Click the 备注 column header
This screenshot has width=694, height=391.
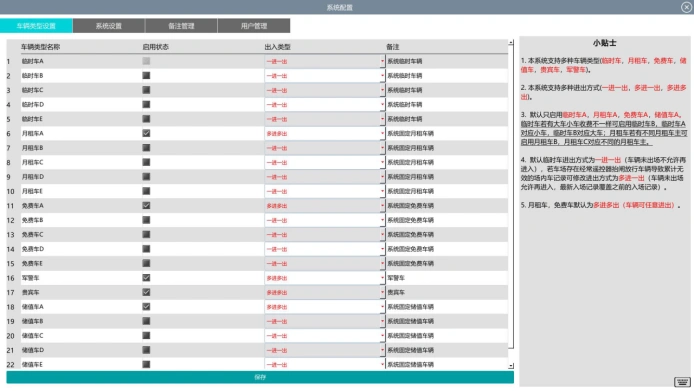click(393, 47)
